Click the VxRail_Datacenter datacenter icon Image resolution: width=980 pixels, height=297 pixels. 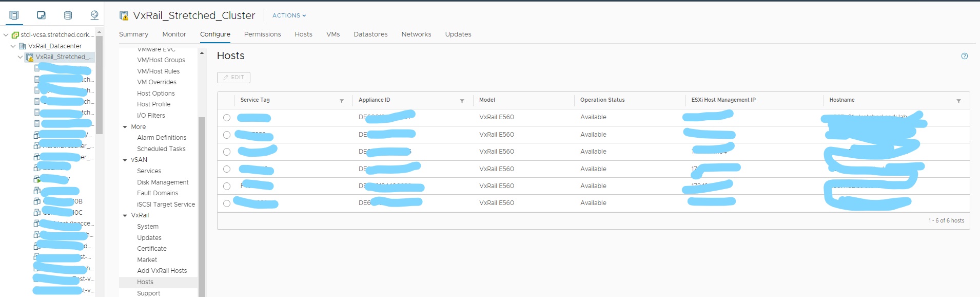pos(23,46)
